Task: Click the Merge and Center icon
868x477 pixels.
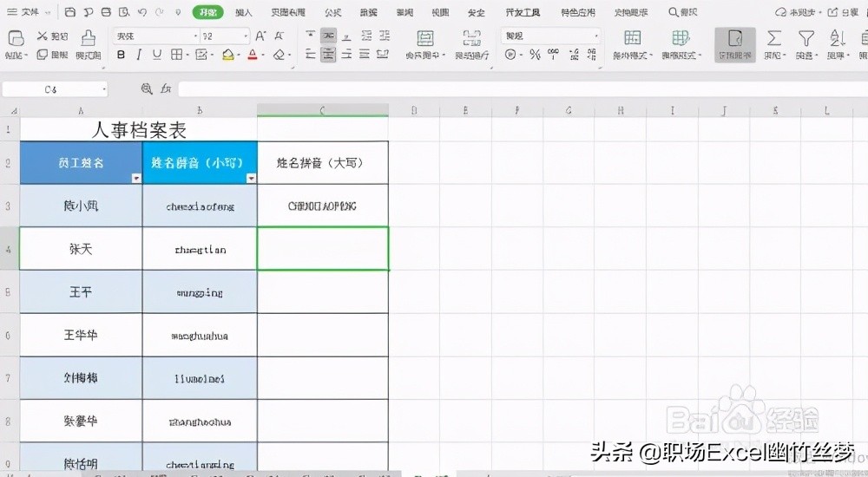Action: click(425, 39)
